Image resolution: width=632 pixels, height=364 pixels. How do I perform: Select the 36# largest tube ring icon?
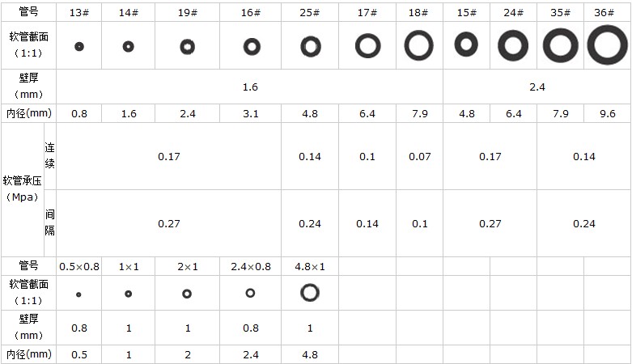point(608,44)
